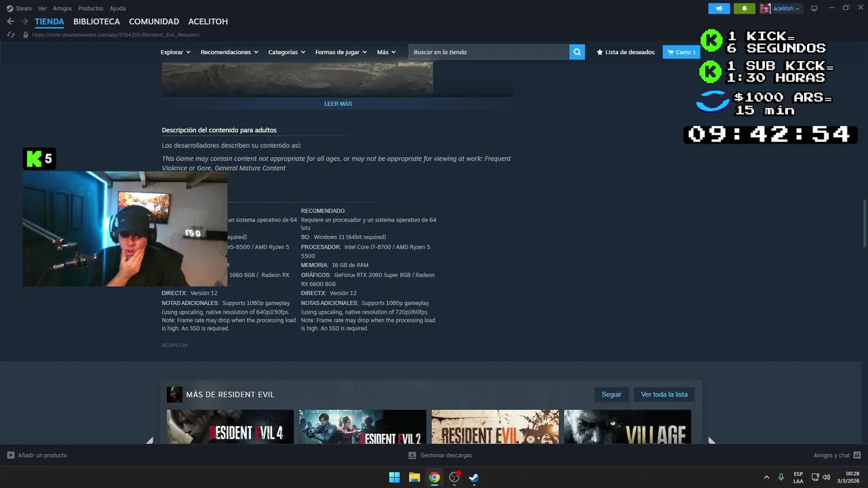
Task: Click the network tray icon
Action: coord(815,477)
